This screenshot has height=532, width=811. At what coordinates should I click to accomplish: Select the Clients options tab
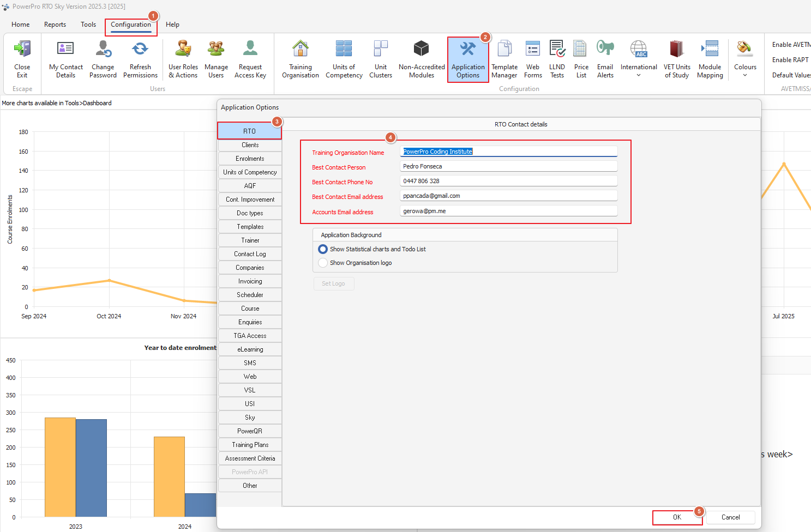[250, 145]
